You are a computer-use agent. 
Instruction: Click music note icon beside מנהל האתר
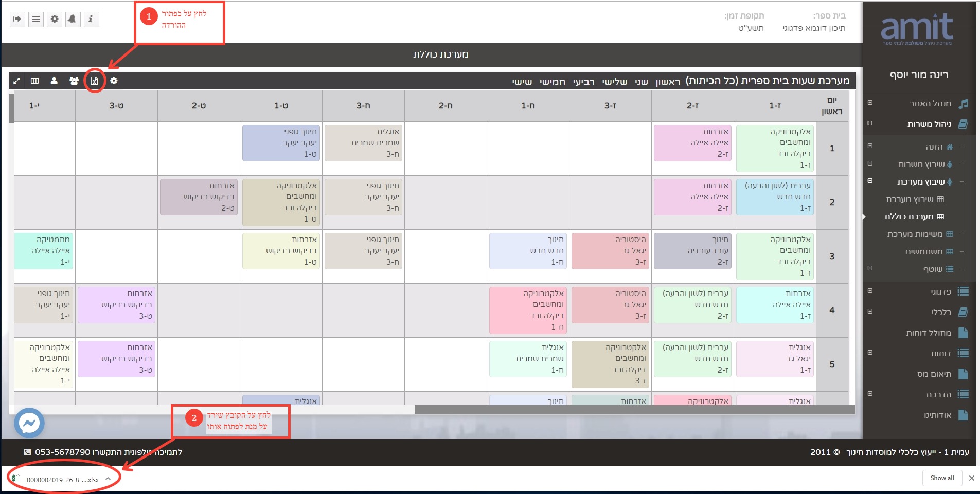click(964, 104)
